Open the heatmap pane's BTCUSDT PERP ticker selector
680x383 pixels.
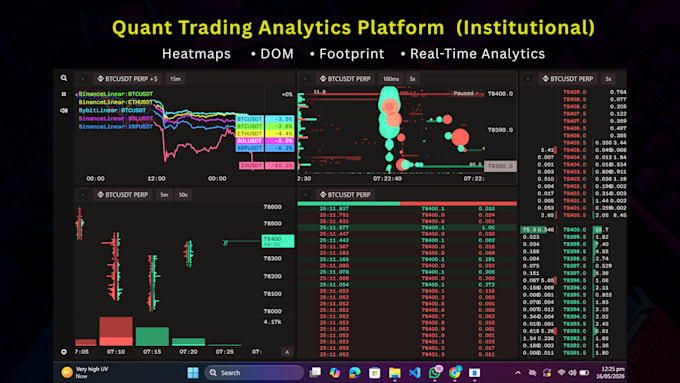point(345,79)
